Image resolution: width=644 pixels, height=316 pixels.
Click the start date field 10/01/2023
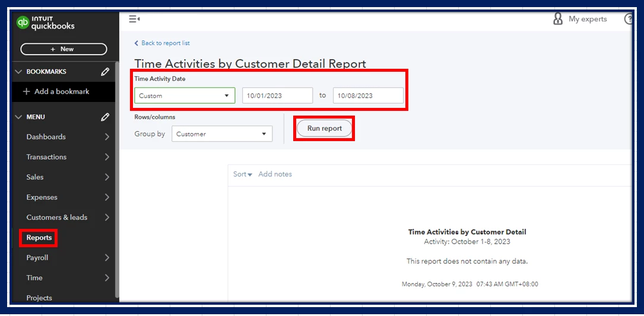pyautogui.click(x=278, y=95)
